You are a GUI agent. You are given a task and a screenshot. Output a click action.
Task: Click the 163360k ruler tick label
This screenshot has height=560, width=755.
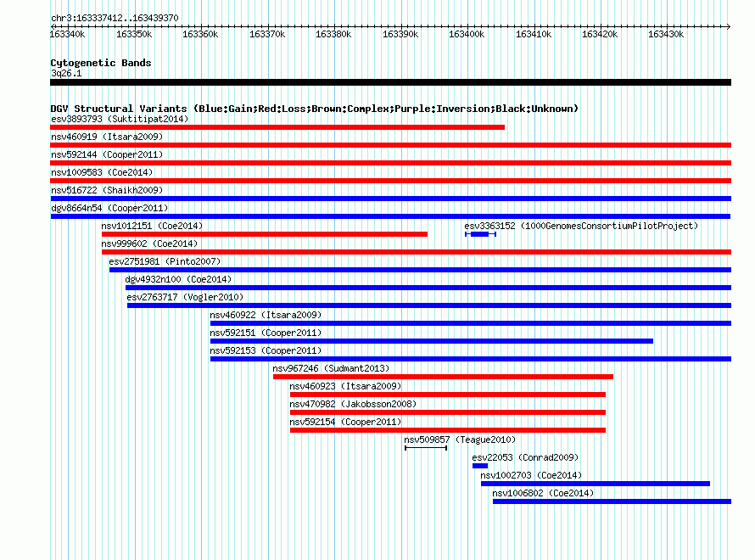point(200,34)
